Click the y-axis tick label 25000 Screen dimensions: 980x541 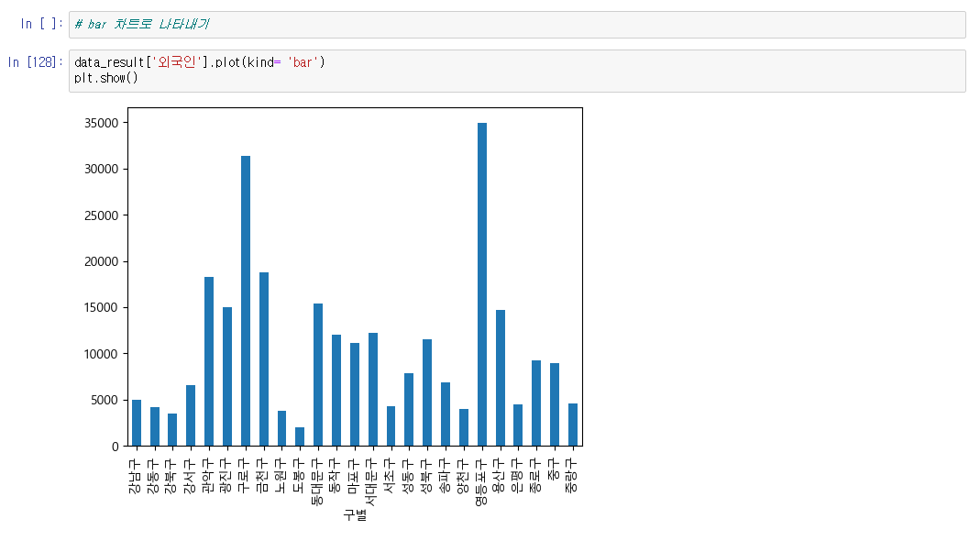click(101, 215)
